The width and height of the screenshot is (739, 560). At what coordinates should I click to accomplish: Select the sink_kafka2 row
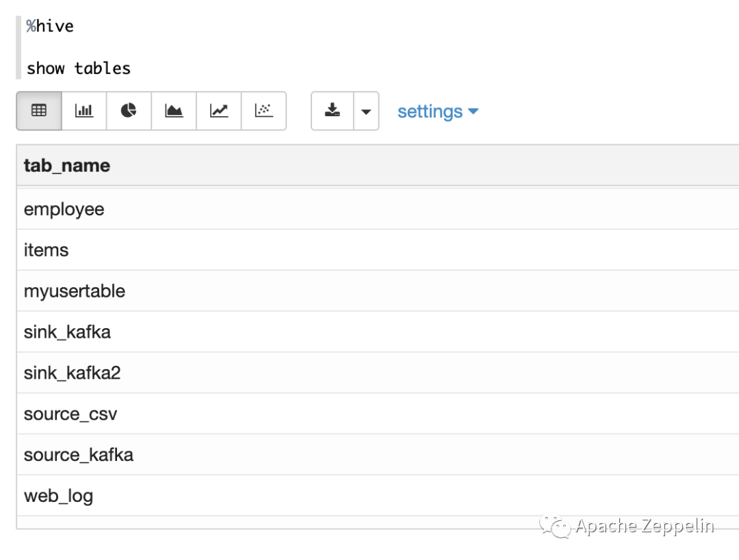tap(378, 373)
